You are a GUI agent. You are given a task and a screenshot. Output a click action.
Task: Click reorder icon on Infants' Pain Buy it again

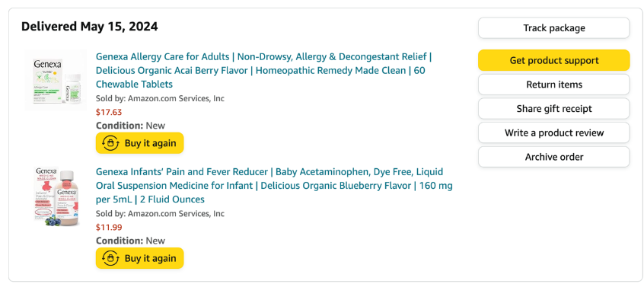pyautogui.click(x=111, y=258)
